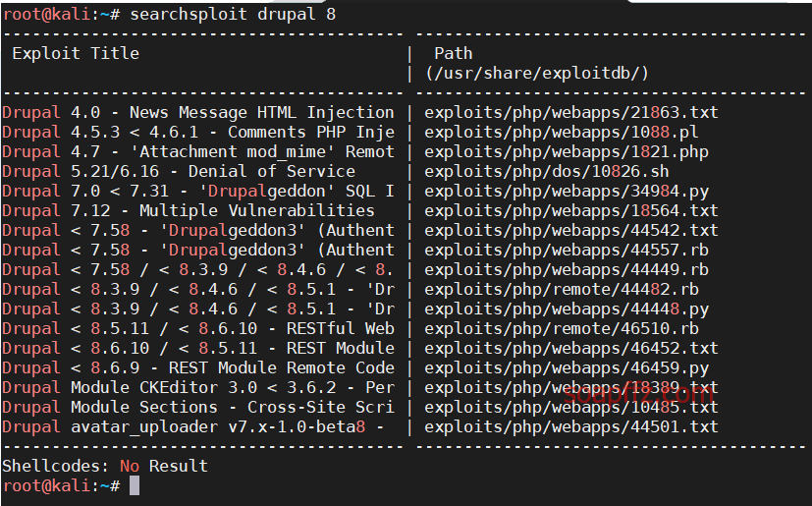The image size is (812, 506).
Task: Select the Drupal < 8.6.9 REST Module Remote Code row
Action: [197, 368]
